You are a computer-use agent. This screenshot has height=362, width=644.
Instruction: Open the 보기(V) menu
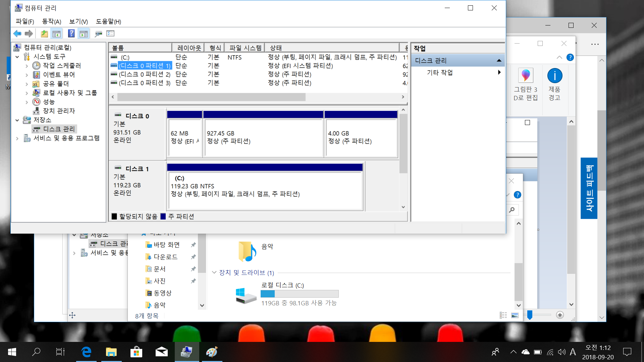pos(78,21)
